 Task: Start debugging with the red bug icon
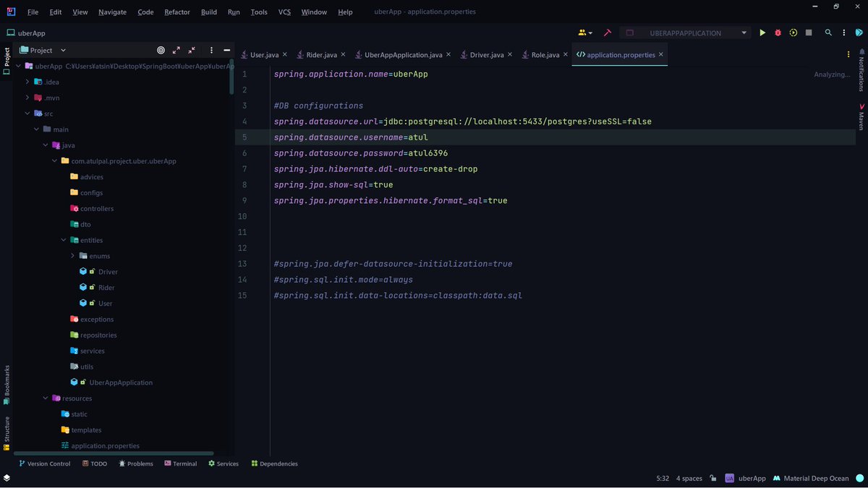(x=778, y=33)
